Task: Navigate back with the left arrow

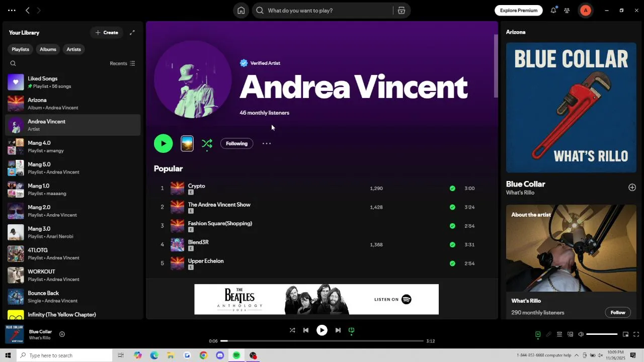Action: 28,10
